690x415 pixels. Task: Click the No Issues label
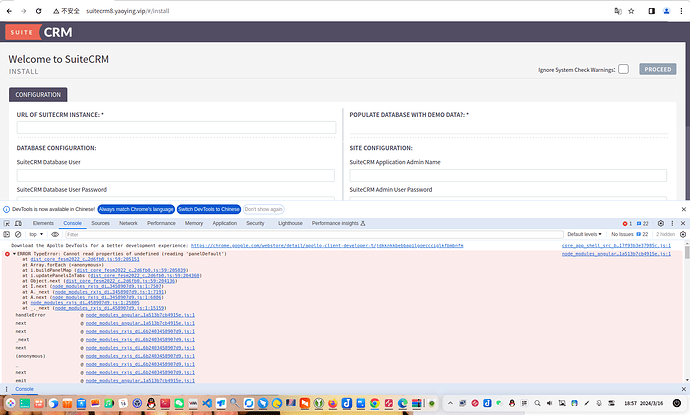[622, 235]
